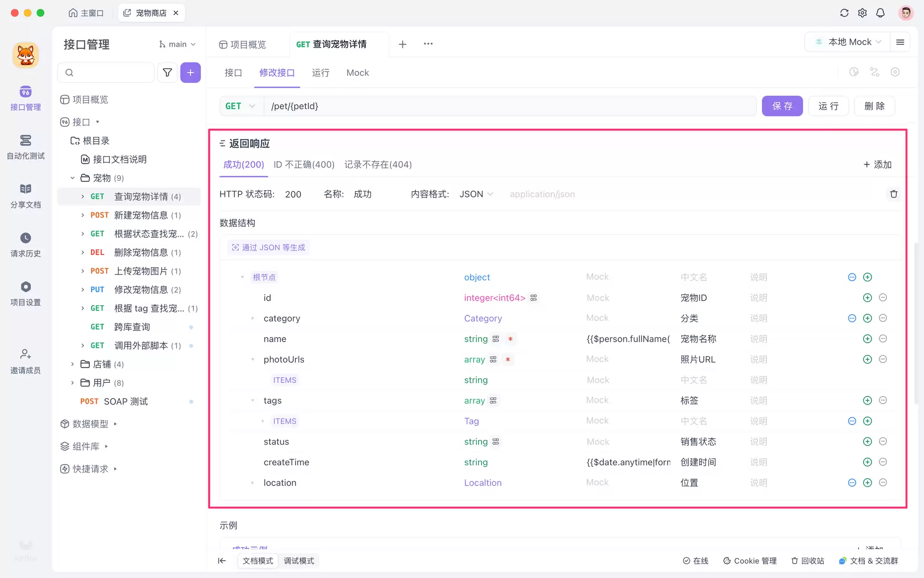Screen dimensions: 924x578
Task: Click 通过 JSON 等生成 button
Action: [268, 248]
